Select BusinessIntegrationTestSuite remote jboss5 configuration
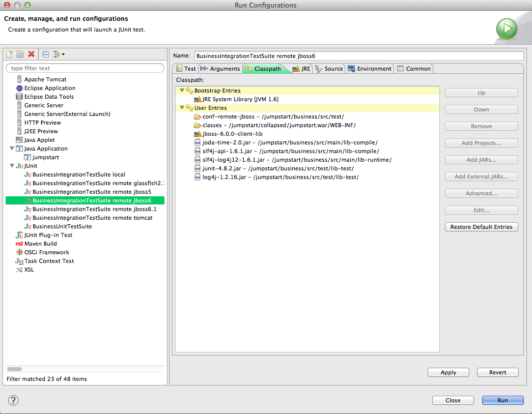This screenshot has height=414, width=532. point(88,192)
